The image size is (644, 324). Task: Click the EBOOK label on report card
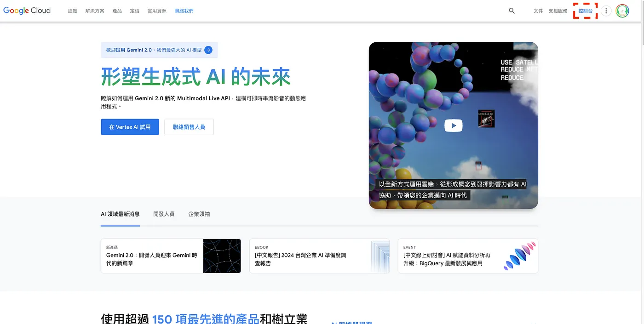click(x=262, y=247)
